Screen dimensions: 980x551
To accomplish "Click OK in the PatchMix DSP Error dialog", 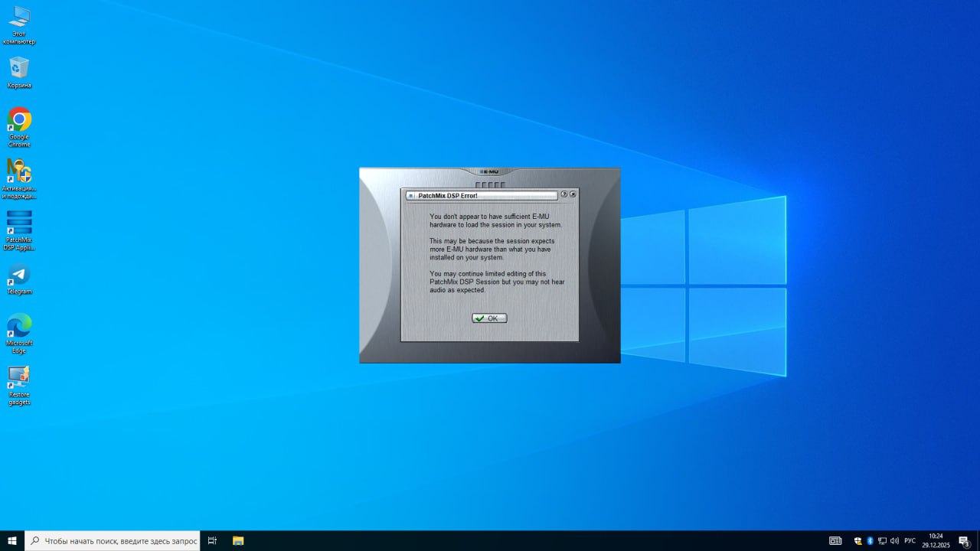I will click(489, 318).
